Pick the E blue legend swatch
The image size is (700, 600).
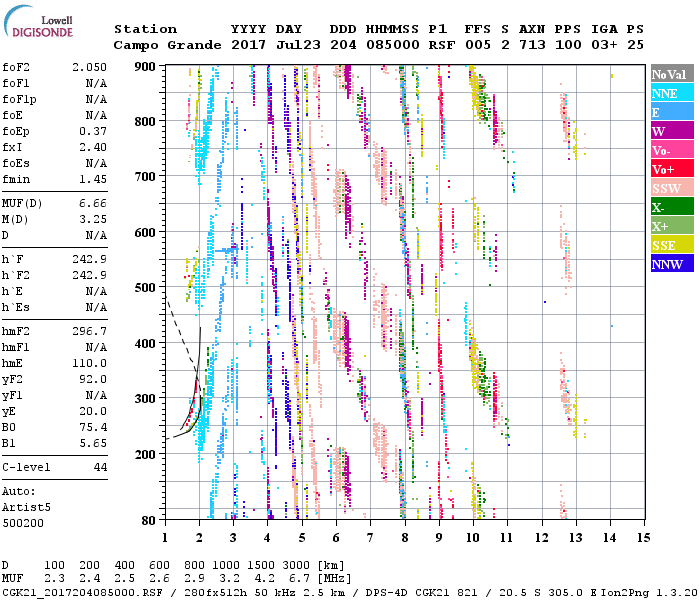click(x=671, y=112)
